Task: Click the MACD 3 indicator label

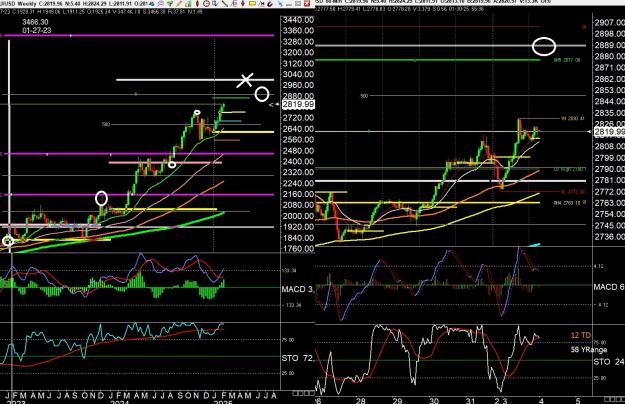Action: (297, 289)
